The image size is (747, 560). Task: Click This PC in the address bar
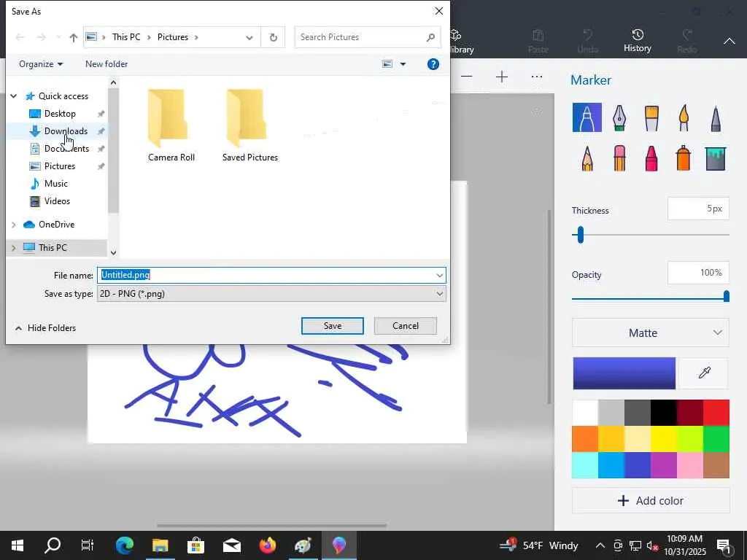pos(126,37)
